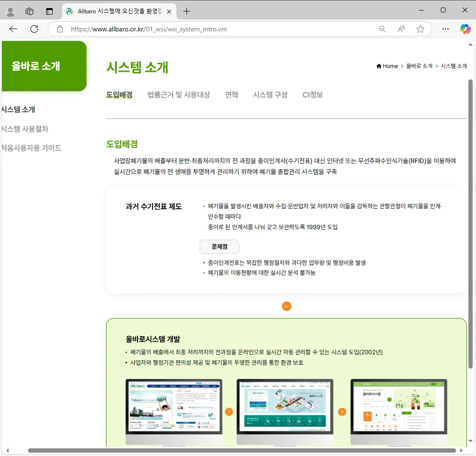This screenshot has width=476, height=456.
Task: Open the 처음사용자용 가이드 sidebar link
Action: [30, 148]
